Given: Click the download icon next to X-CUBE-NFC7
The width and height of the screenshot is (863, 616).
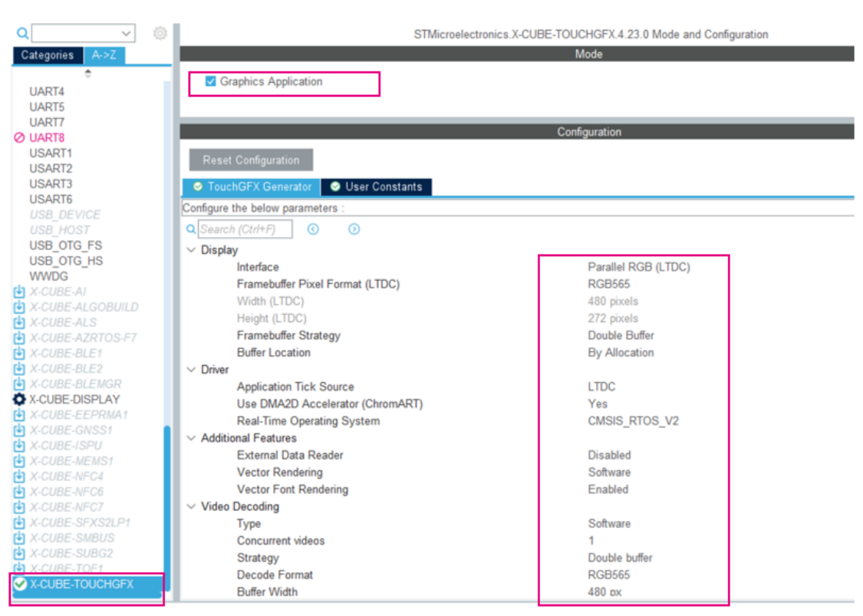Looking at the screenshot, I should click(19, 508).
